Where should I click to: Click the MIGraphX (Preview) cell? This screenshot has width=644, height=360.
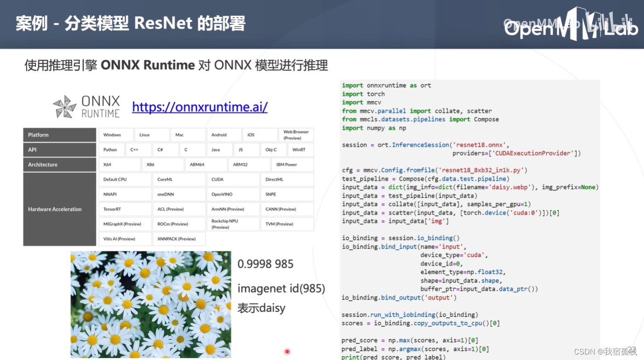pos(125,224)
